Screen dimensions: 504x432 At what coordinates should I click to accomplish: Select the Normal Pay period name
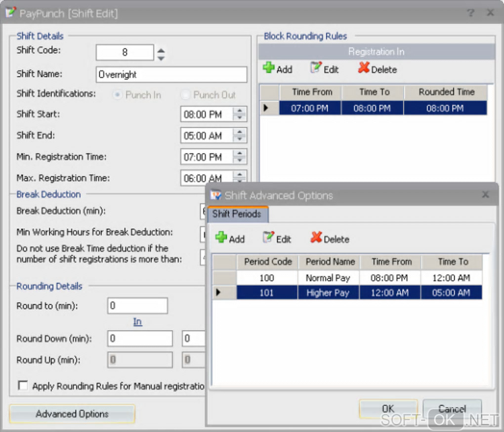pyautogui.click(x=329, y=278)
